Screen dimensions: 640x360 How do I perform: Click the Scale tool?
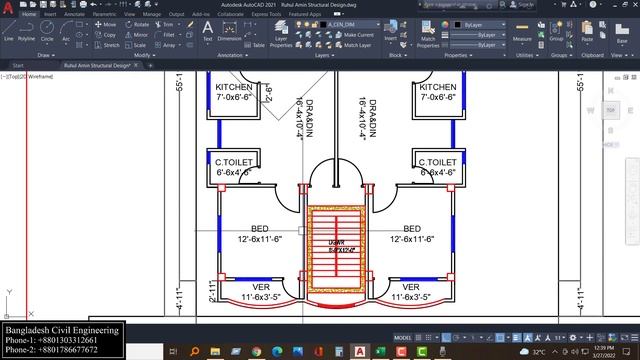coord(136,45)
